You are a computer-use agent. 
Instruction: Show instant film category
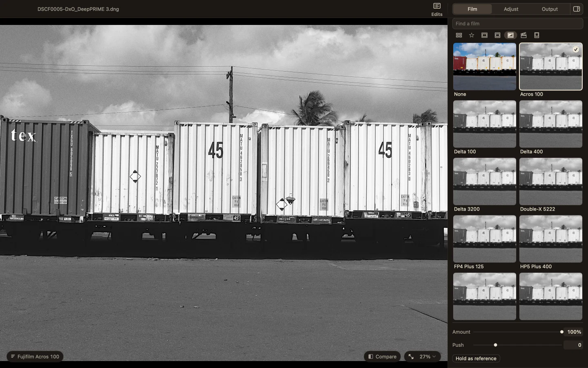coord(537,35)
